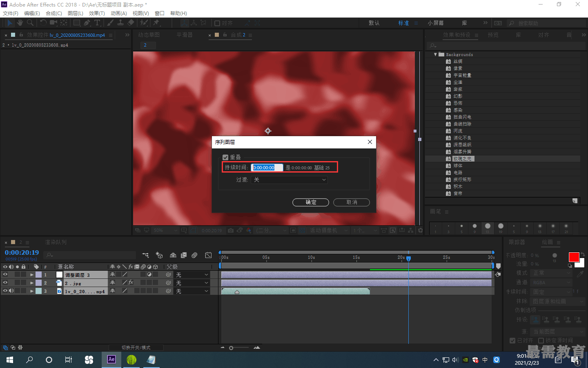588x368 pixels.
Task: Uncheck the 重叠 overlap checkbox
Action: click(x=225, y=157)
